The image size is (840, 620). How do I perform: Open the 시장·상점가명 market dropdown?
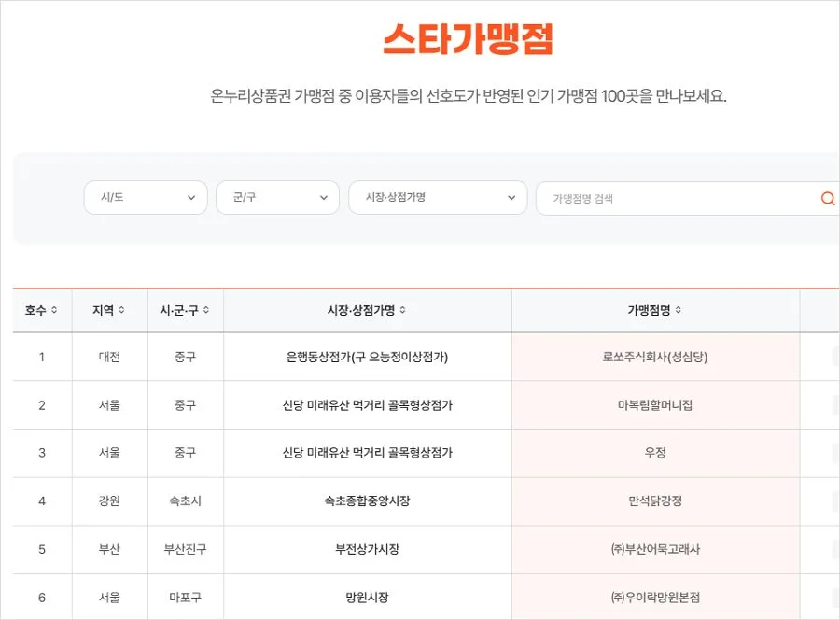[x=437, y=197]
